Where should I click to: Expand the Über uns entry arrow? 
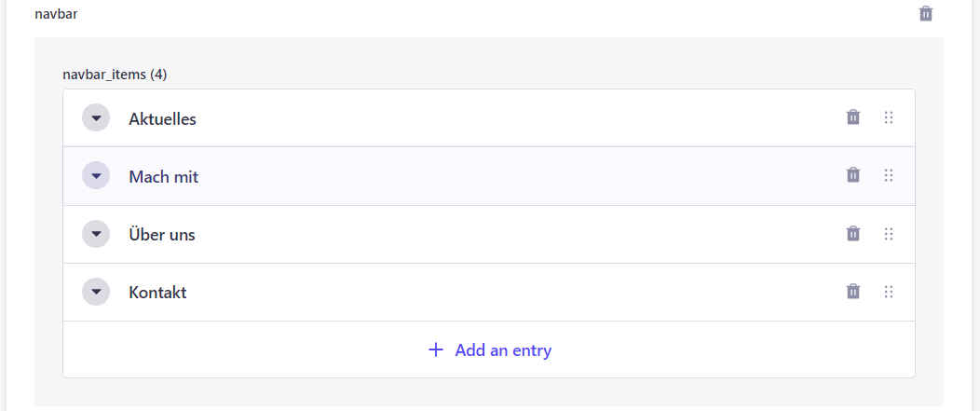(96, 234)
